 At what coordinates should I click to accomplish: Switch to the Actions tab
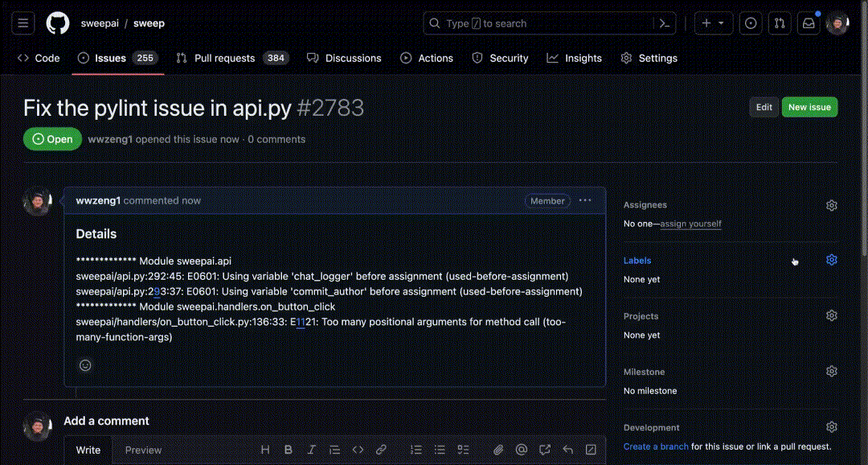(x=427, y=58)
